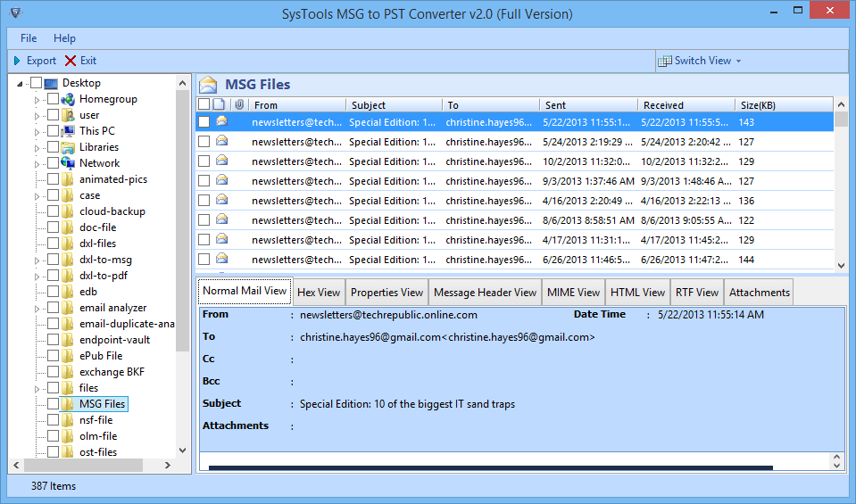The image size is (856, 504).
Task: Check the email row sent 5/22/2013
Action: (204, 122)
